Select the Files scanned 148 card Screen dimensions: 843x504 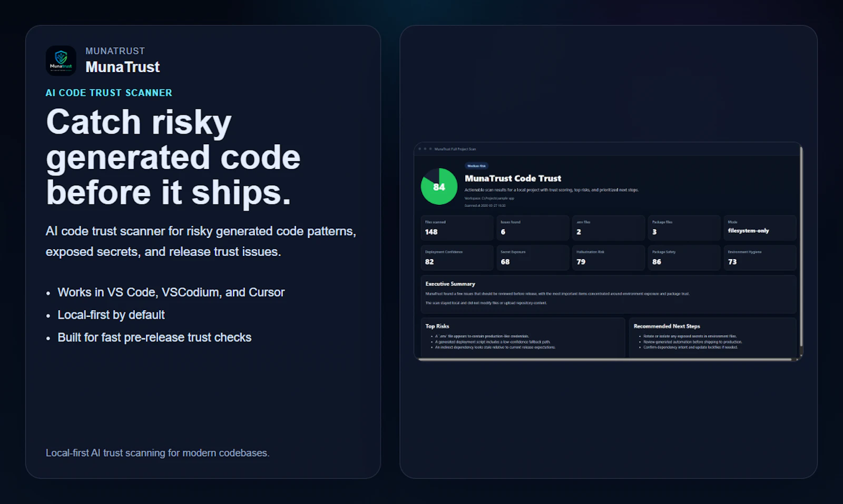click(x=457, y=228)
